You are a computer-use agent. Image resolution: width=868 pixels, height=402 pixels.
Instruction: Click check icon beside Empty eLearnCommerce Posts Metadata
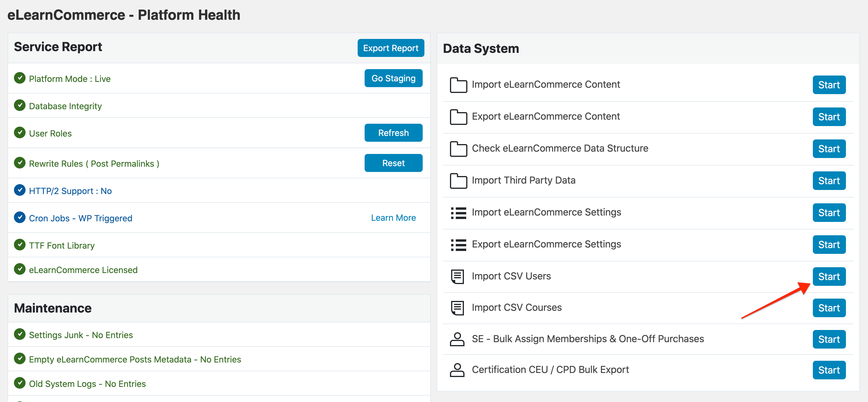pyautogui.click(x=20, y=358)
